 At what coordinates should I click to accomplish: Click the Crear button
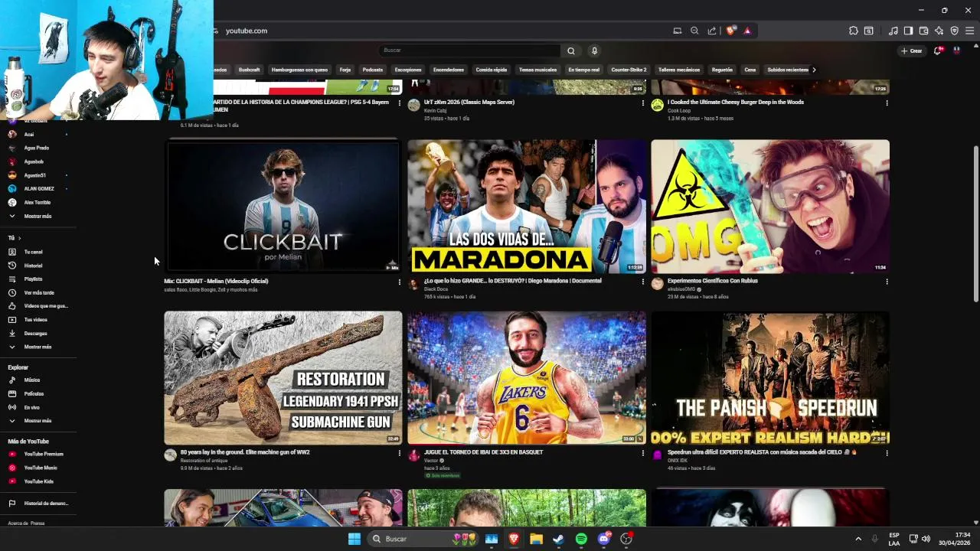pyautogui.click(x=911, y=51)
